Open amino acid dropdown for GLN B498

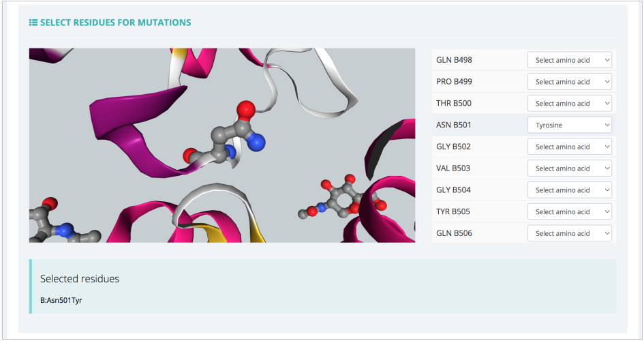point(569,60)
